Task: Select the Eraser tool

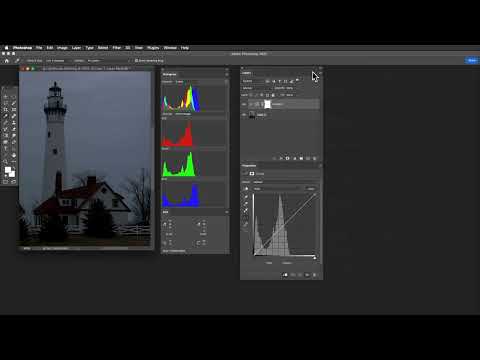Action: 14,129
